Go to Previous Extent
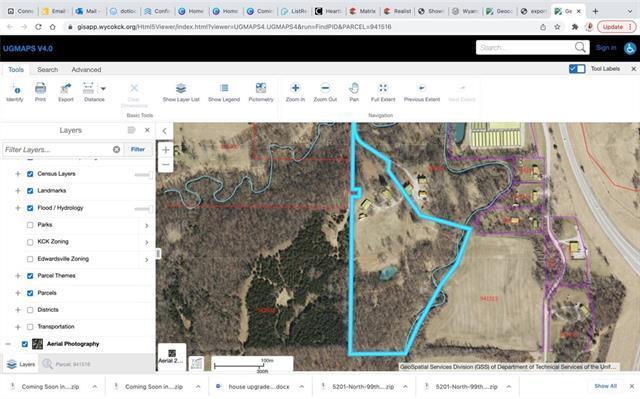This screenshot has height=399, width=640. [x=422, y=92]
